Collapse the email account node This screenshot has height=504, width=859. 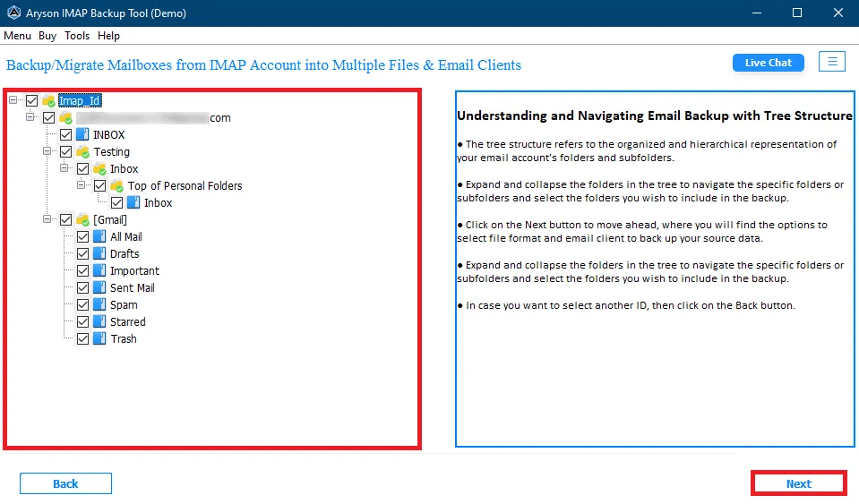(x=30, y=116)
